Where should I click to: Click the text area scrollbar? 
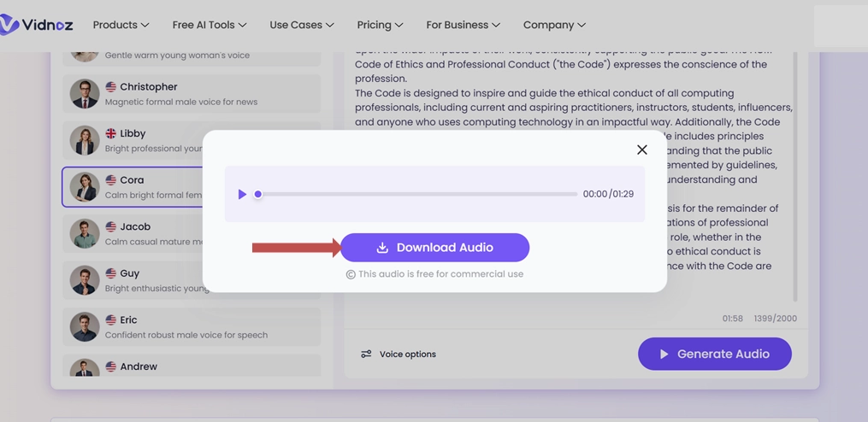tap(795, 171)
